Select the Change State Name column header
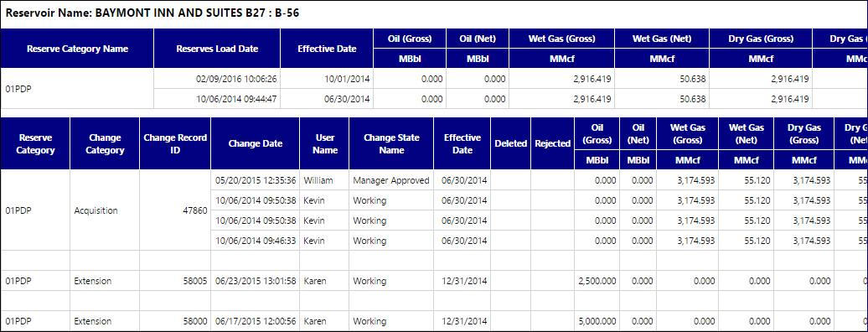 click(391, 143)
